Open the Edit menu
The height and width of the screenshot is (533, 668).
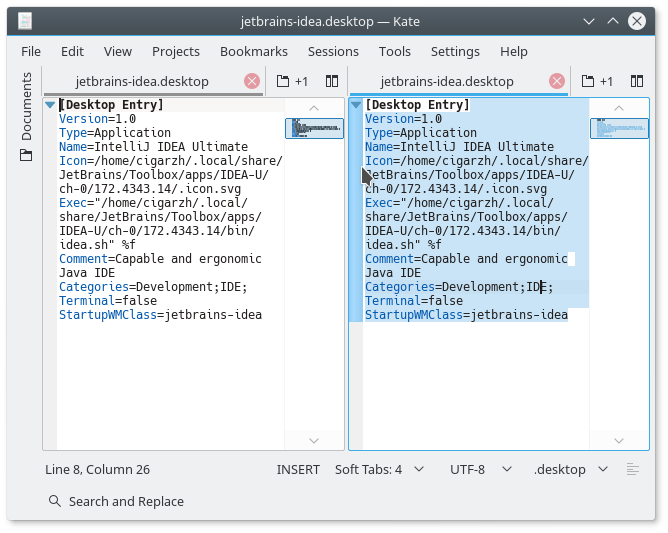tap(72, 52)
